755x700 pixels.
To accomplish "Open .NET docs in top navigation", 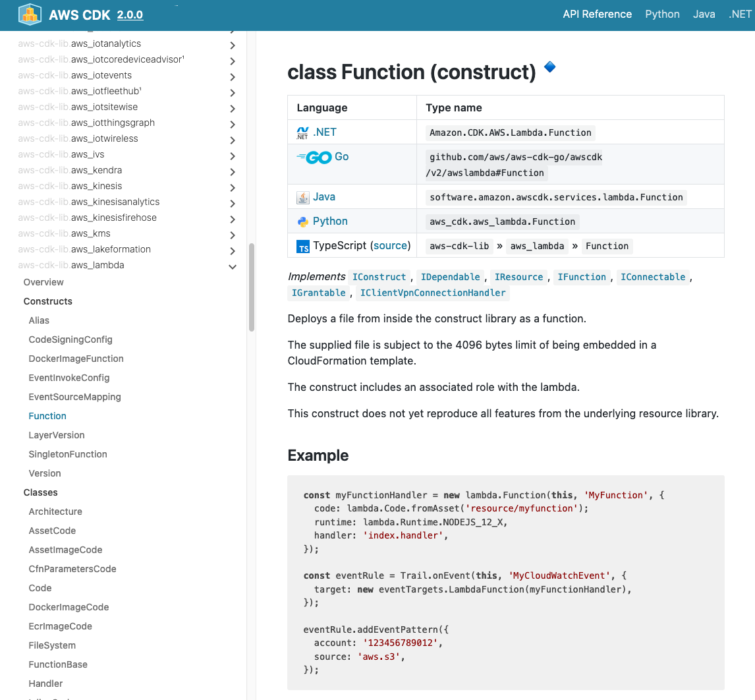I will coord(740,15).
